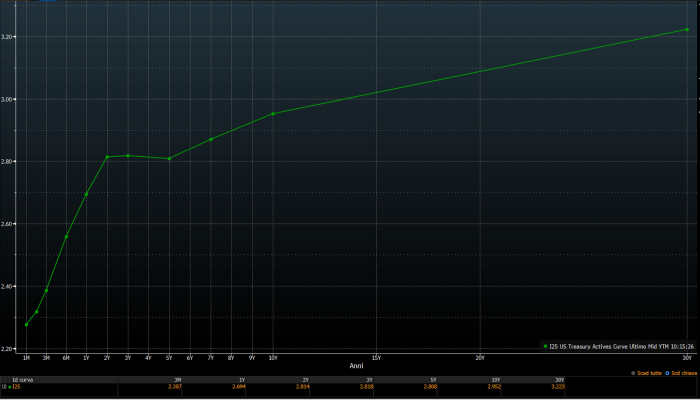
Task: Click the 'Anni' x-axis title
Action: (x=356, y=366)
